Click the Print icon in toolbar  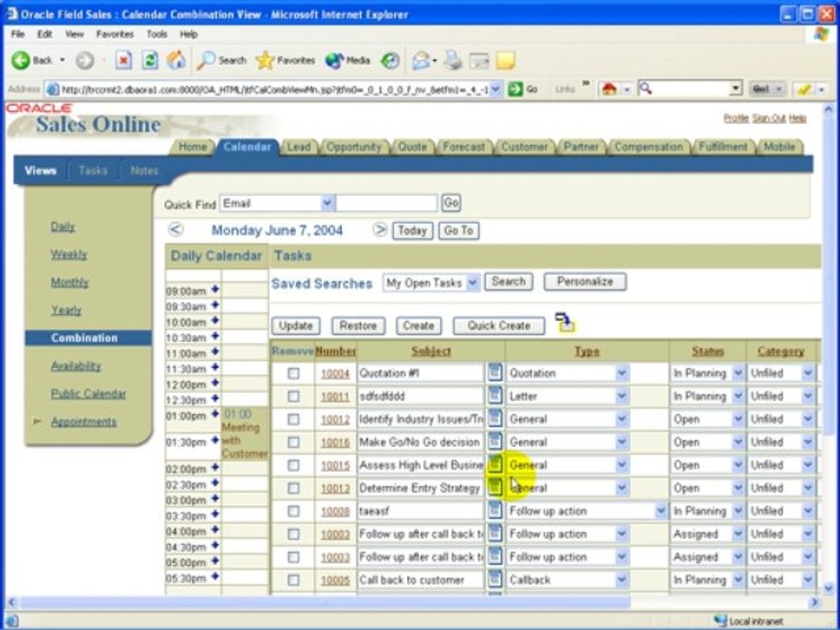(x=453, y=60)
